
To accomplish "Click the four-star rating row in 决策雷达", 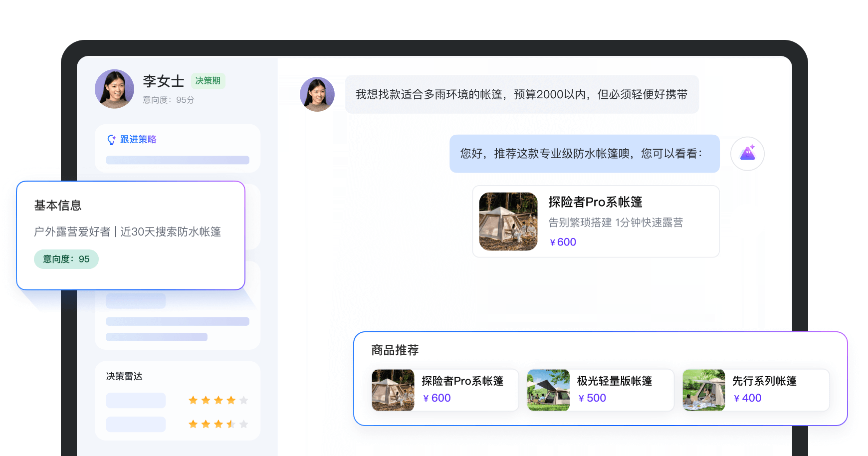I will tap(218, 400).
